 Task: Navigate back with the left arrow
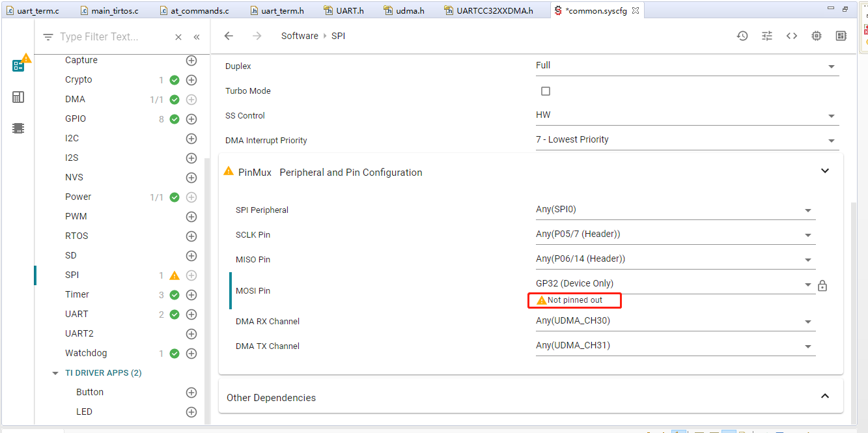pos(229,36)
